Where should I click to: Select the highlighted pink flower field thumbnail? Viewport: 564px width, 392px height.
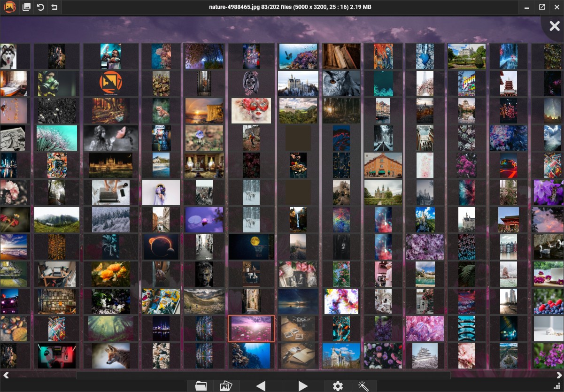pyautogui.click(x=251, y=329)
